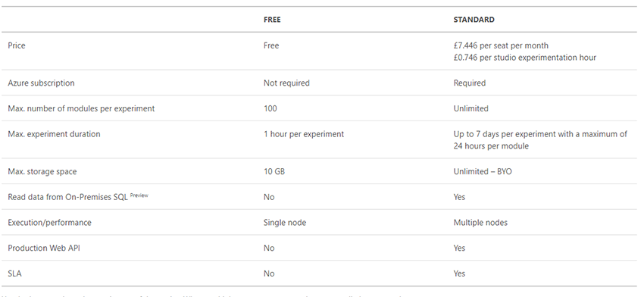This screenshot has width=644, height=297.
Task: Select the 1 hour per experiment cell
Action: click(304, 134)
